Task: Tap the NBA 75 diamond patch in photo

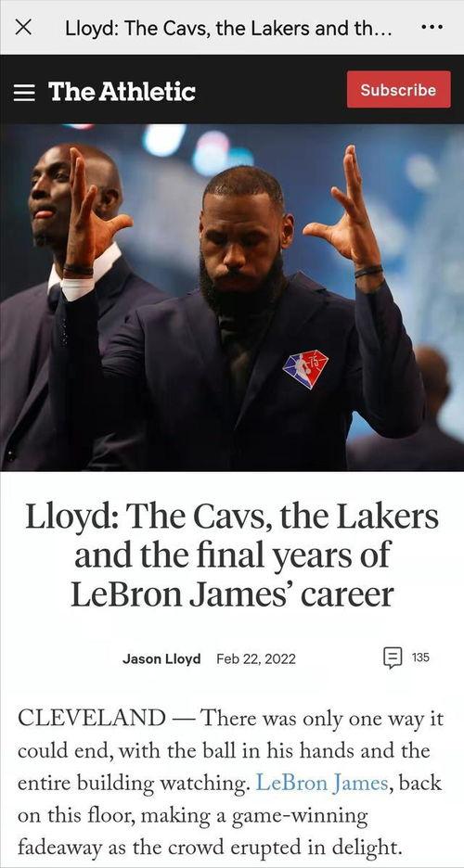Action: tap(305, 369)
